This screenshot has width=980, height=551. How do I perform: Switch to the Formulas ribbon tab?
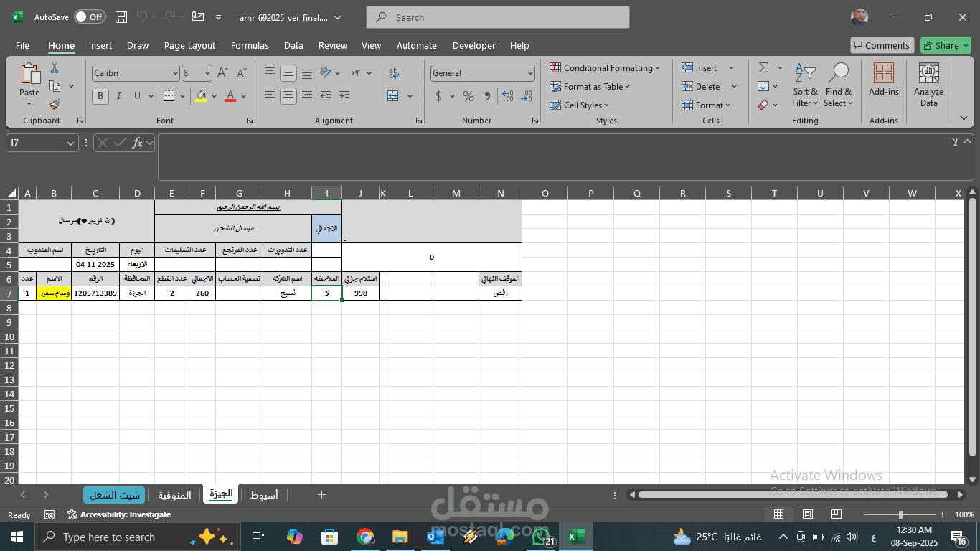pos(250,45)
